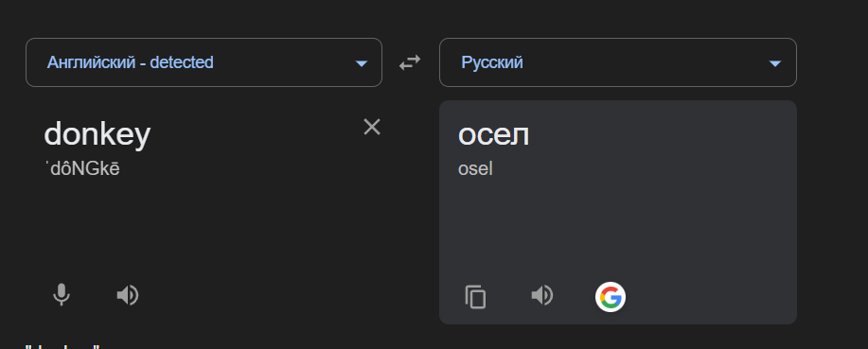Focus the empty area below the source phonetics
The image size is (868, 349).
(204, 227)
